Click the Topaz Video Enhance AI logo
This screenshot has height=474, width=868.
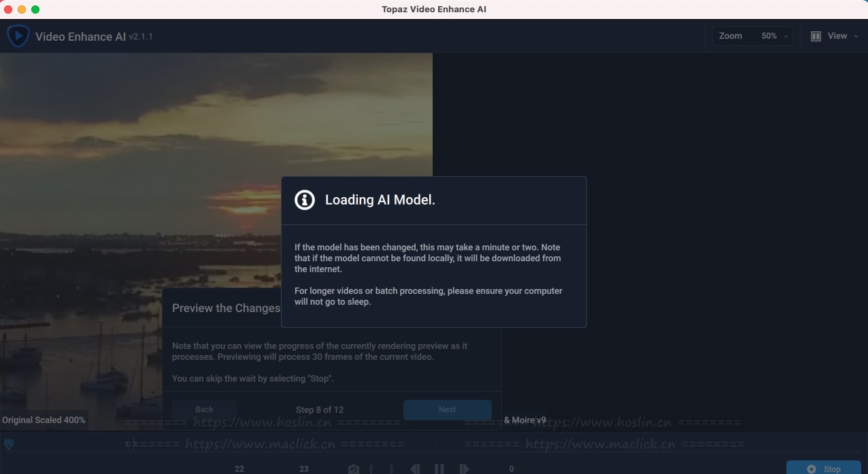click(x=18, y=36)
